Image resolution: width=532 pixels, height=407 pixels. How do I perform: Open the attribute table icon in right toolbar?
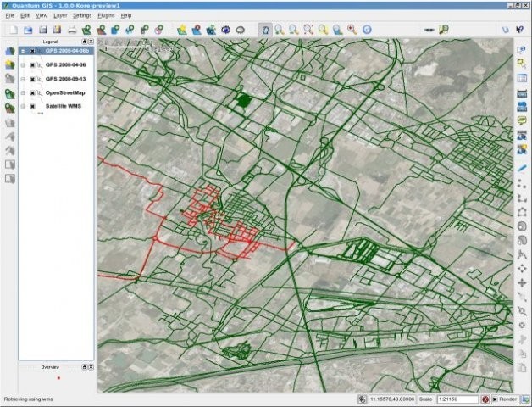(522, 78)
